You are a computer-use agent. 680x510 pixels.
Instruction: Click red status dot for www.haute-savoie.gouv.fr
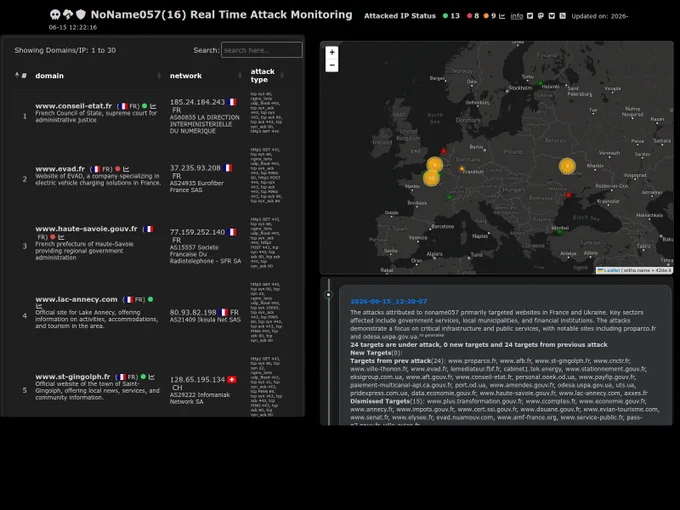pyautogui.click(x=52, y=237)
